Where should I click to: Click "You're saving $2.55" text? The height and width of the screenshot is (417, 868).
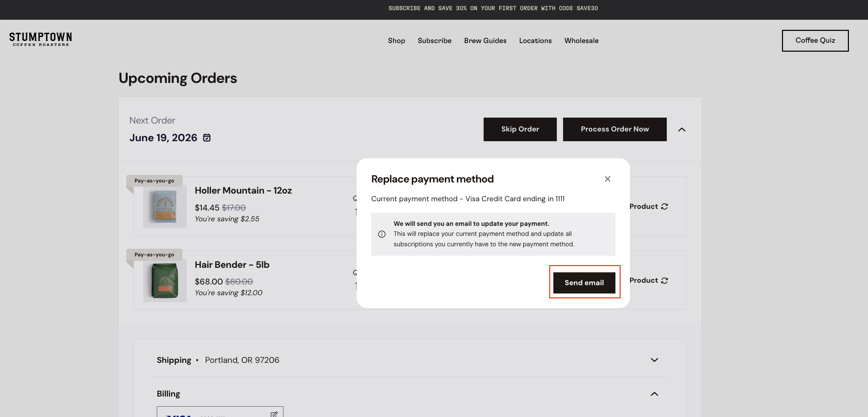tap(227, 219)
